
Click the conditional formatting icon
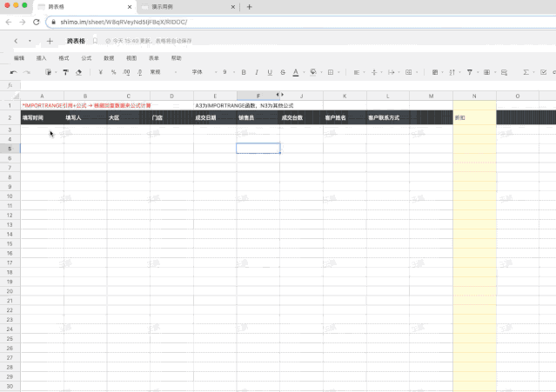(x=435, y=72)
